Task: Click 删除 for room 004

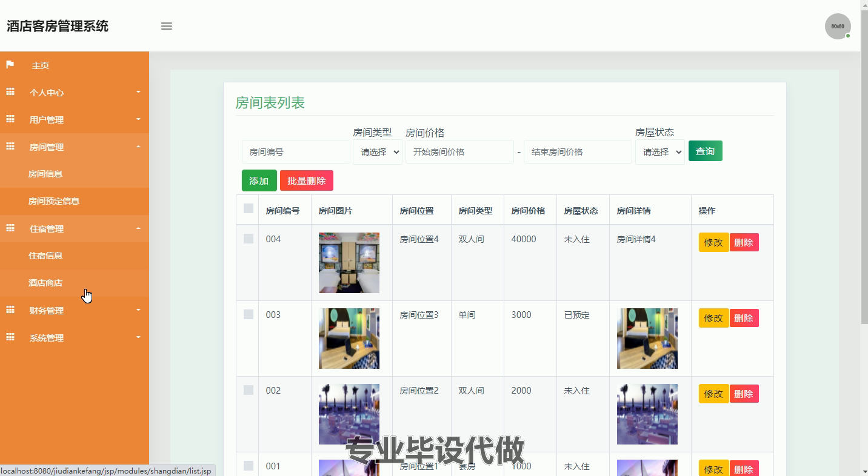Action: tap(744, 242)
